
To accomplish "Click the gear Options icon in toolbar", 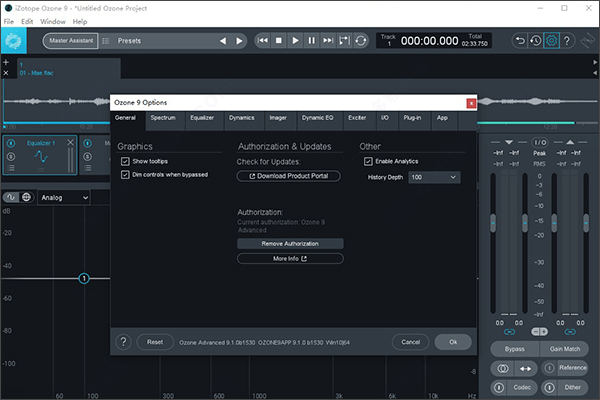I will coord(551,41).
